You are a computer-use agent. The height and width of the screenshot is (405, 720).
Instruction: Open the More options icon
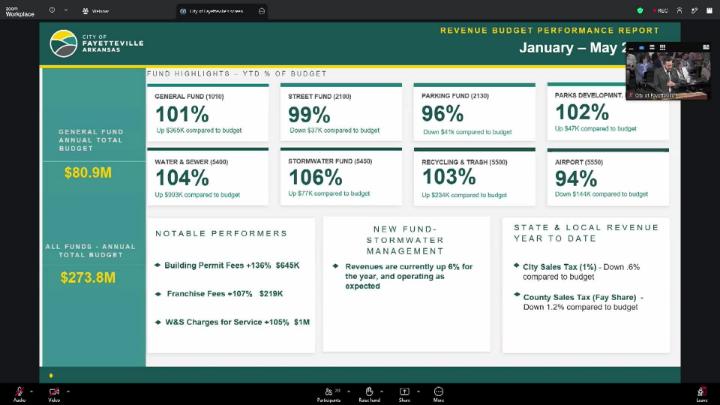439,392
